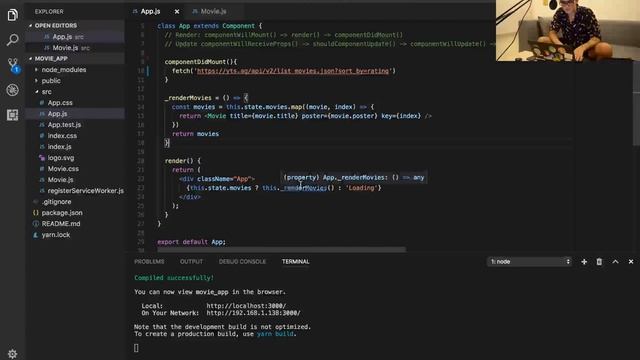Collapse the OPEN EDITORS section
Screen dimensions: 640x360
pos(75,25)
